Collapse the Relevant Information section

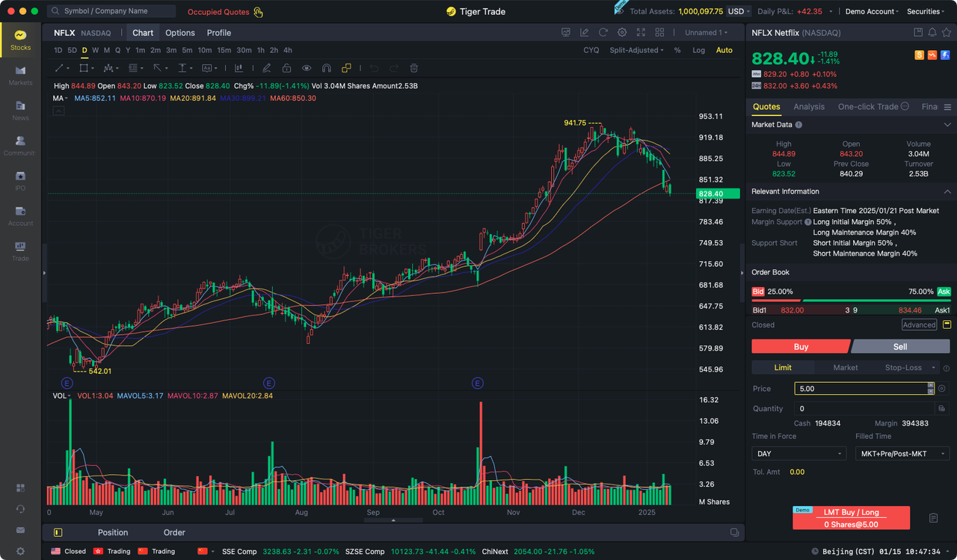947,191
